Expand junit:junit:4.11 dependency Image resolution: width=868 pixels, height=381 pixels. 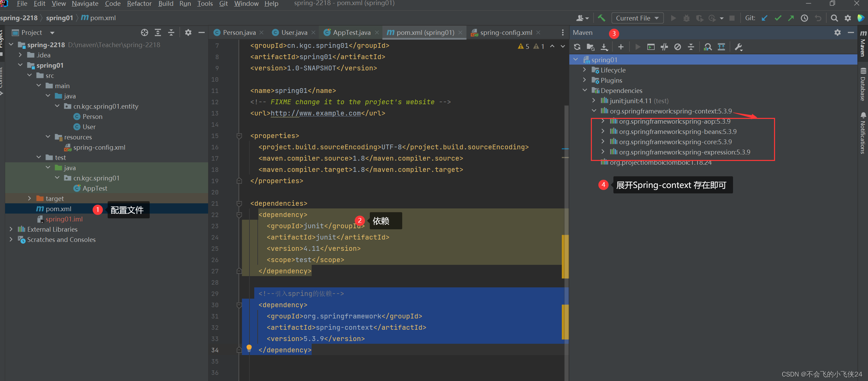tap(594, 100)
